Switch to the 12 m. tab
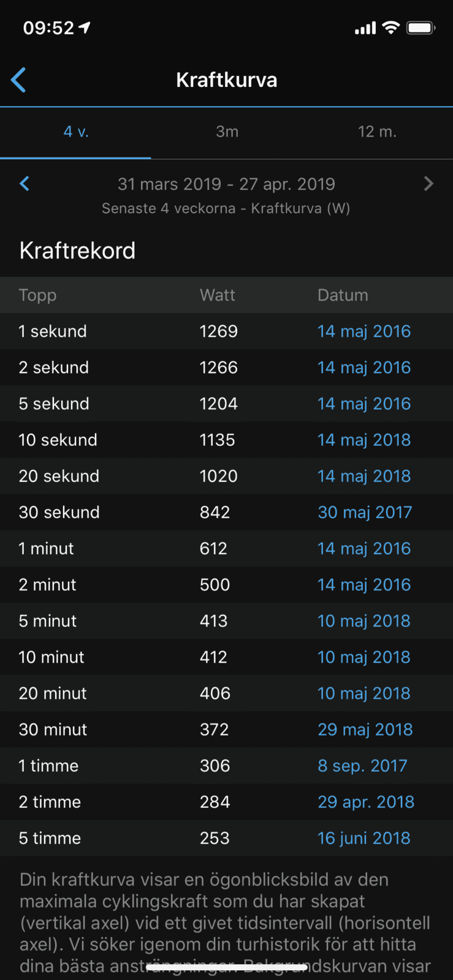Image resolution: width=453 pixels, height=980 pixels. (377, 132)
